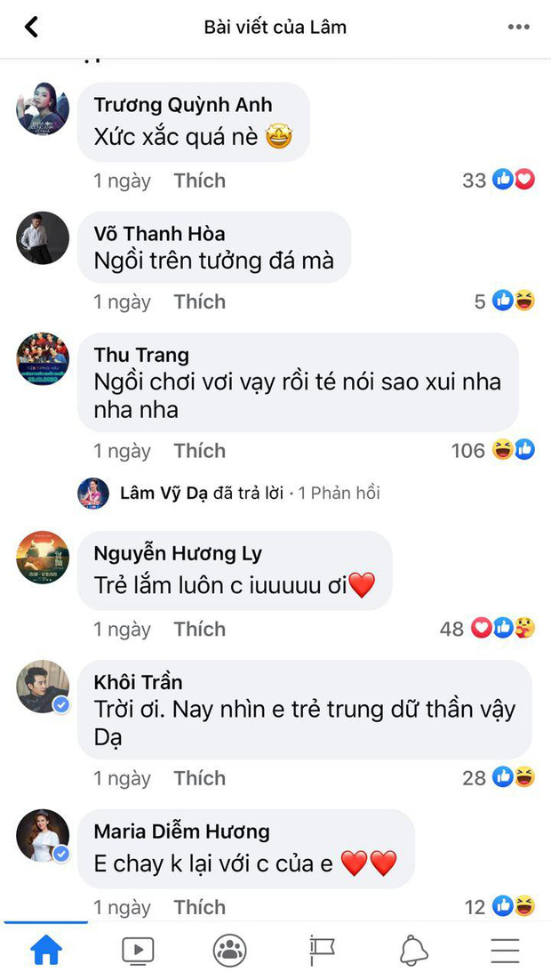
Task: Expand Lâm Vỹ Dạ's reply thread
Action: click(250, 494)
